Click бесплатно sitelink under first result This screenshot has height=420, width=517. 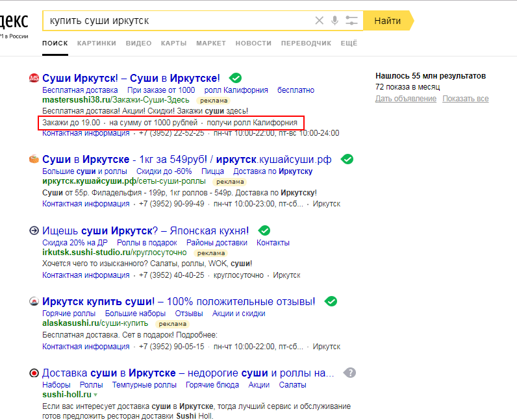pyautogui.click(x=296, y=90)
